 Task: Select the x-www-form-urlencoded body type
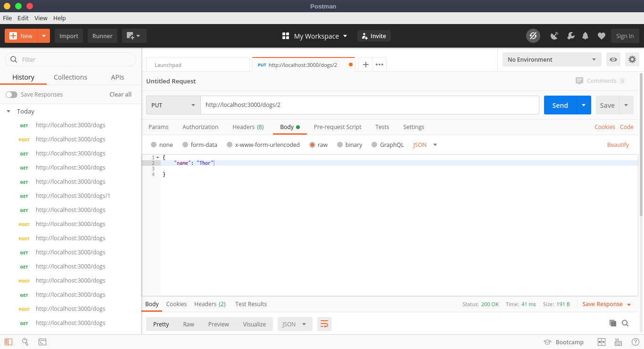pos(230,145)
